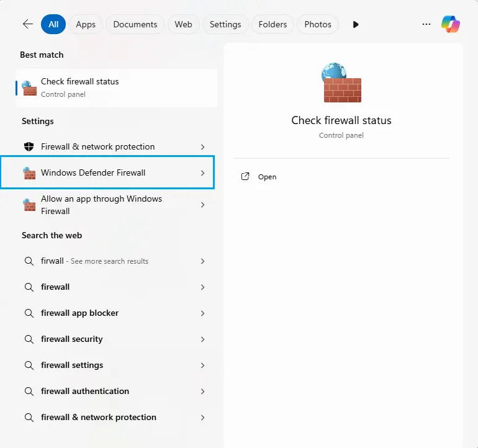Screen dimensions: 478x448
Task: Click the shield icon for Firewall & network protection
Action: (29, 146)
